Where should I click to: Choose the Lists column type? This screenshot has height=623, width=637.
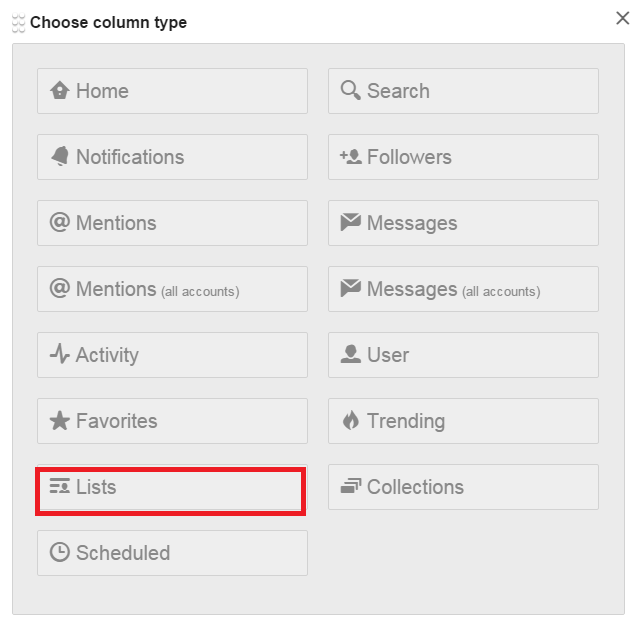tap(170, 490)
